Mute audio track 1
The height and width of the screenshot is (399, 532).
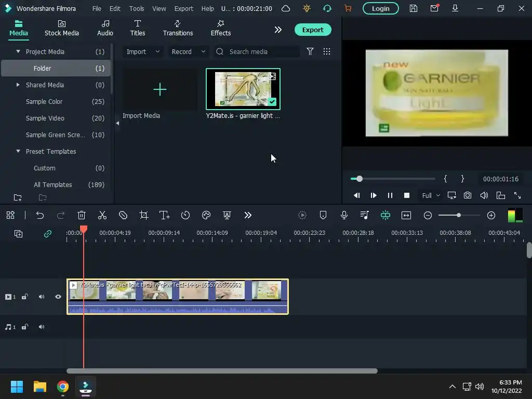tap(42, 327)
